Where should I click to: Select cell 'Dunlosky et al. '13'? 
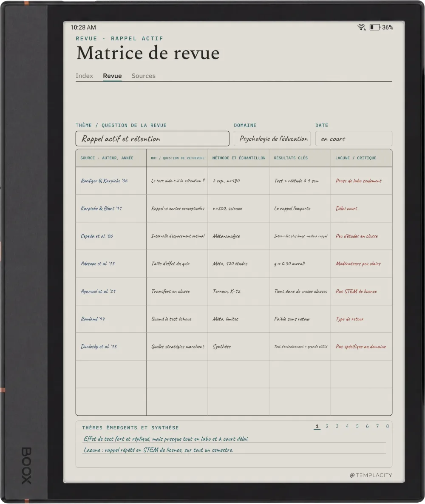[x=111, y=346]
